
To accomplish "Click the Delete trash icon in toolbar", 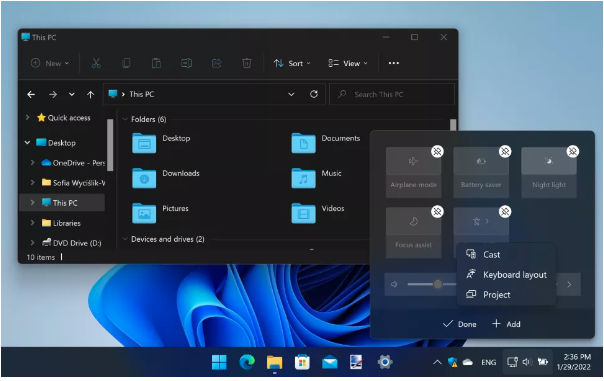I will click(247, 63).
